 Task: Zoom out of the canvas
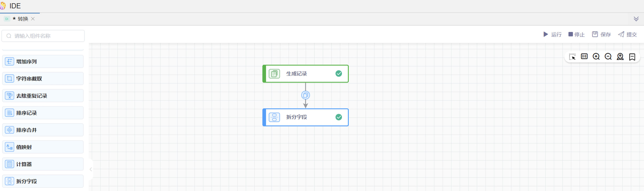coord(608,56)
